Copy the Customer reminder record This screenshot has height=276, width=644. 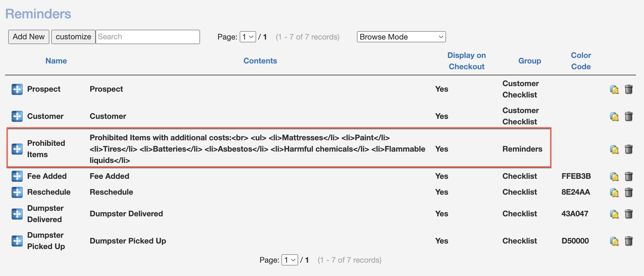(614, 116)
